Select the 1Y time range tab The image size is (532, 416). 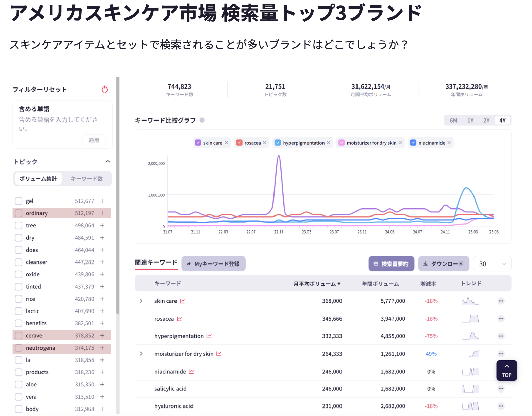(x=470, y=121)
